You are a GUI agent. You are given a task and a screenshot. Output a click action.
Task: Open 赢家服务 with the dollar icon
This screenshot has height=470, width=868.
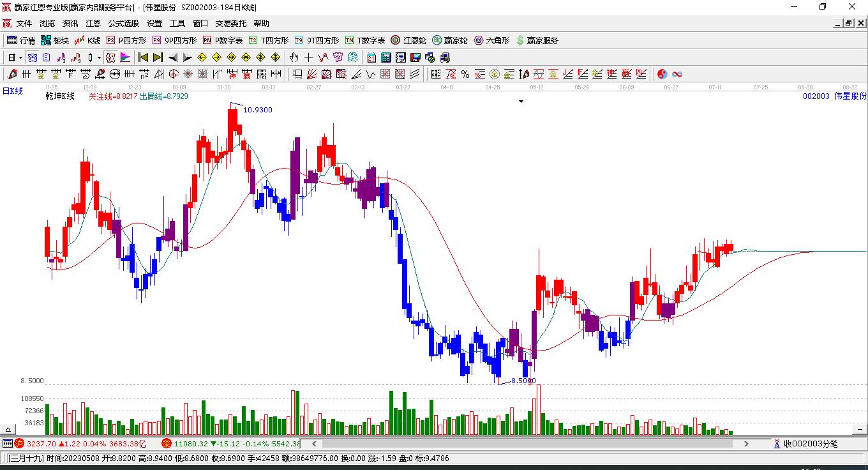click(x=537, y=40)
